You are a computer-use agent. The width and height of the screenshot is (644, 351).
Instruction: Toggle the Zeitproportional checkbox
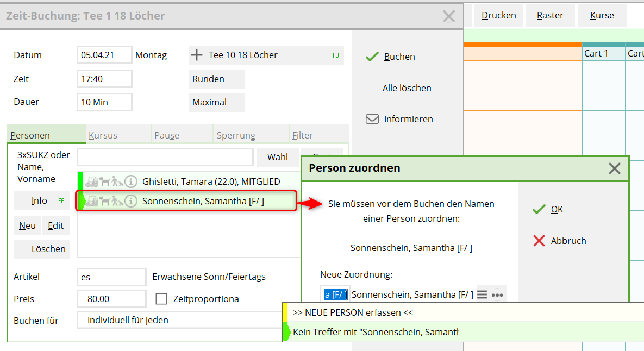pos(161,299)
